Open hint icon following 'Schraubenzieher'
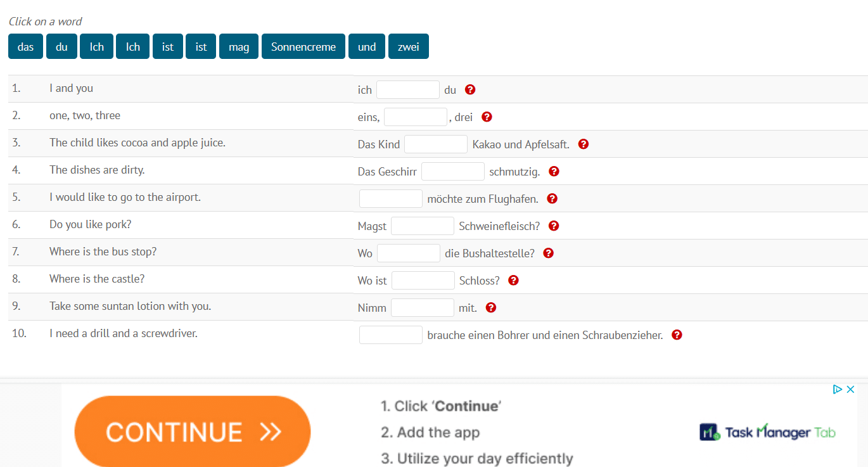The image size is (868, 467). click(677, 335)
